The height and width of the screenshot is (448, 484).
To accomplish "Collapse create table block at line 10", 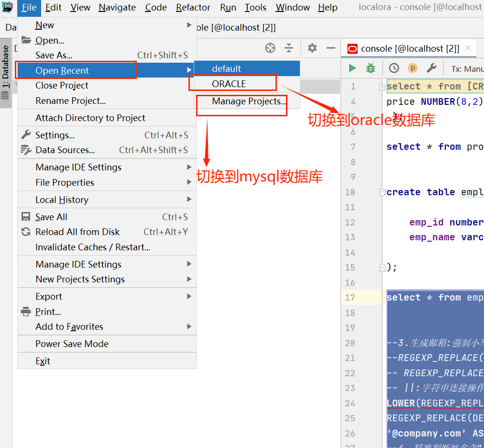I will tap(382, 192).
